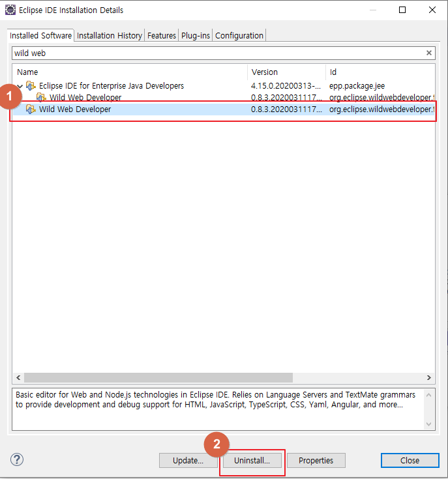Select the Eclipse IDE for Enterprise Java Developers row

(x=224, y=86)
